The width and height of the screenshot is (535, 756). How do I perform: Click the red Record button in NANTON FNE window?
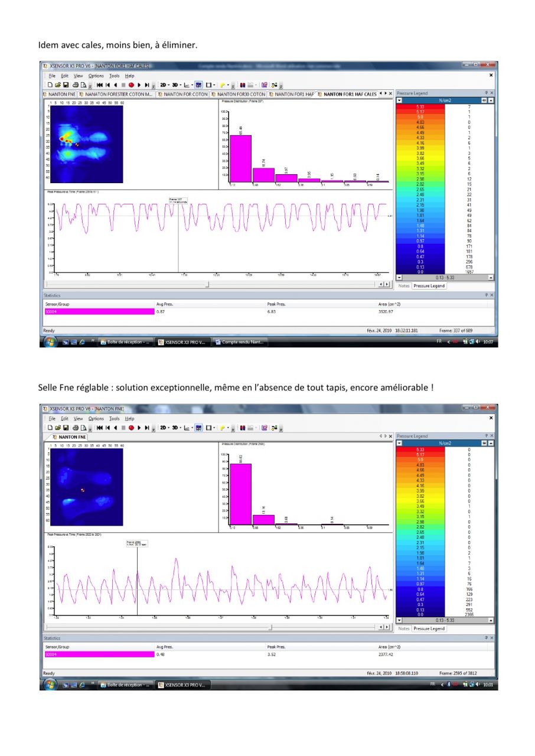(131, 427)
